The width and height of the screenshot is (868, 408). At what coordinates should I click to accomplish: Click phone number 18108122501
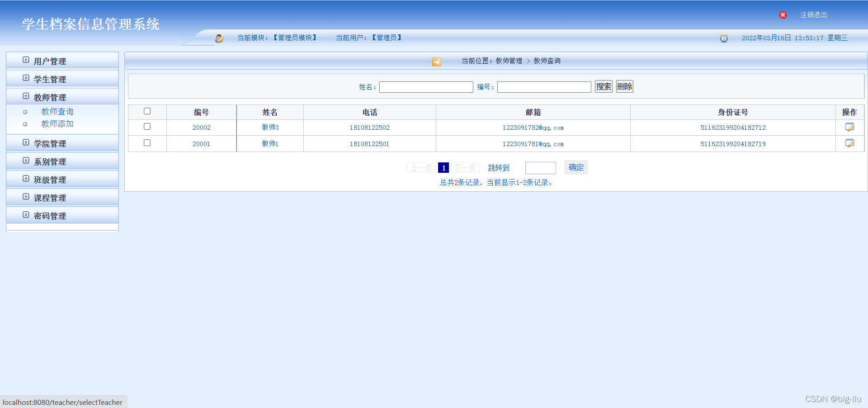pos(369,144)
